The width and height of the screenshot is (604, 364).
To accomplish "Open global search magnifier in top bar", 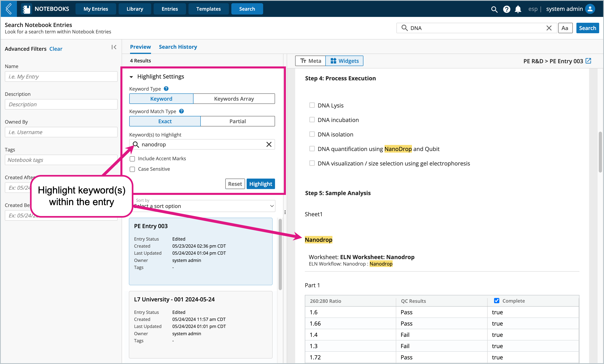I will (x=494, y=9).
